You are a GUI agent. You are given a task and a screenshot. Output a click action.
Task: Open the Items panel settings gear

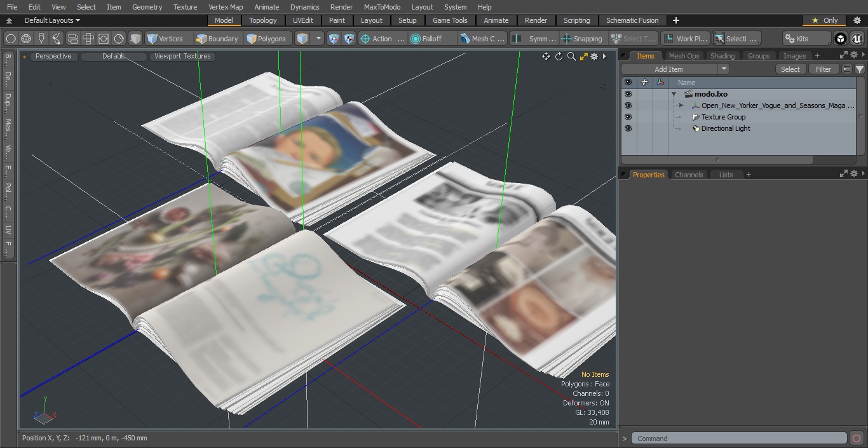coord(853,55)
